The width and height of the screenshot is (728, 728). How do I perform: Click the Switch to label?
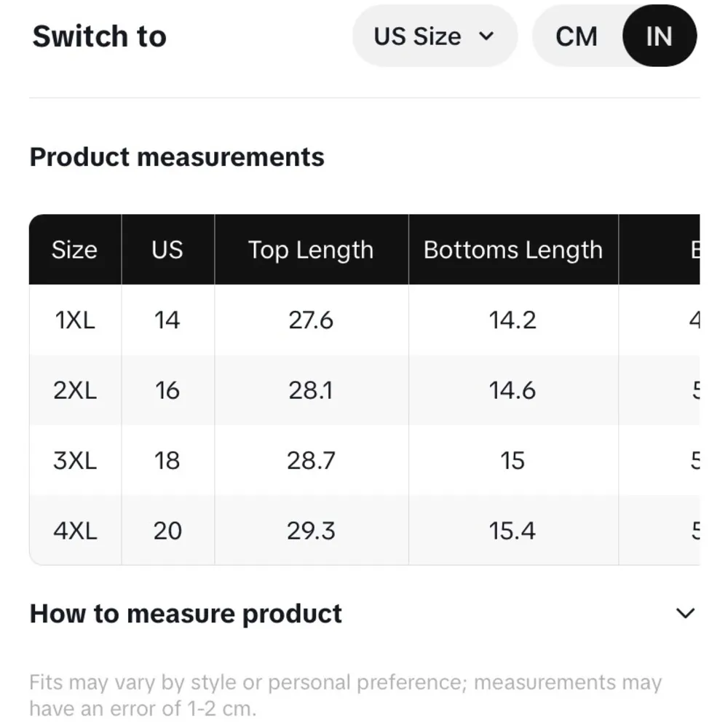(x=99, y=36)
